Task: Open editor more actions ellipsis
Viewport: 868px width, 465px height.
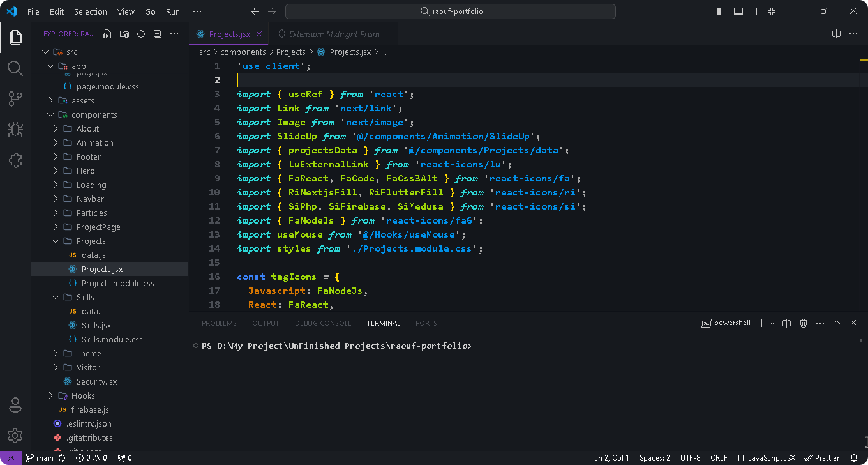Action: [853, 34]
